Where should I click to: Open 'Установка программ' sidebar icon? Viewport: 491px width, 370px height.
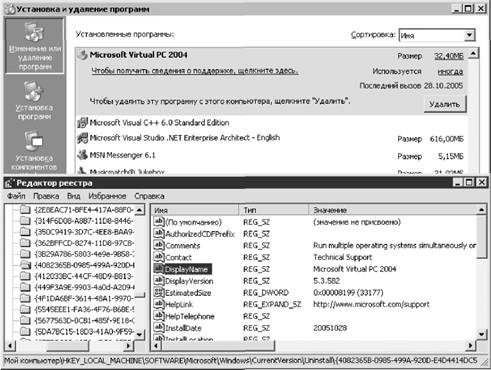tap(34, 100)
